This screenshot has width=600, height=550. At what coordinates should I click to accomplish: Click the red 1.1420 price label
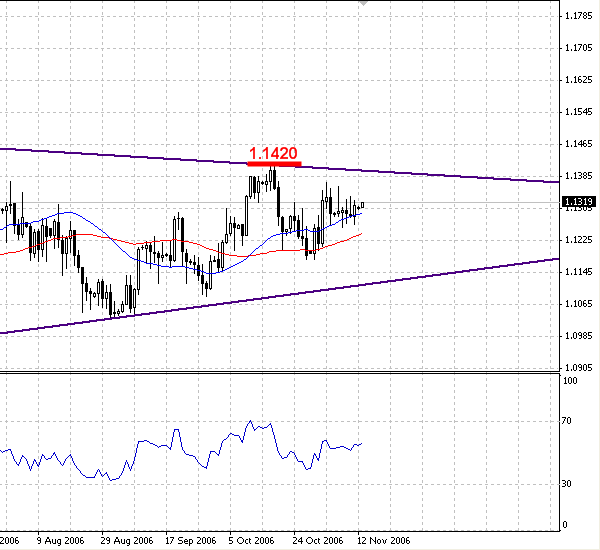(x=273, y=153)
